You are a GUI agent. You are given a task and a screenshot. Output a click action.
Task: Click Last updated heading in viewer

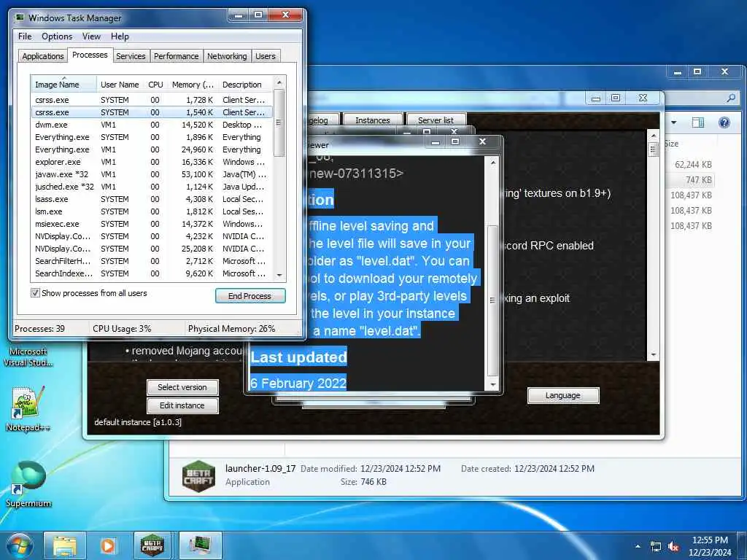[298, 357]
